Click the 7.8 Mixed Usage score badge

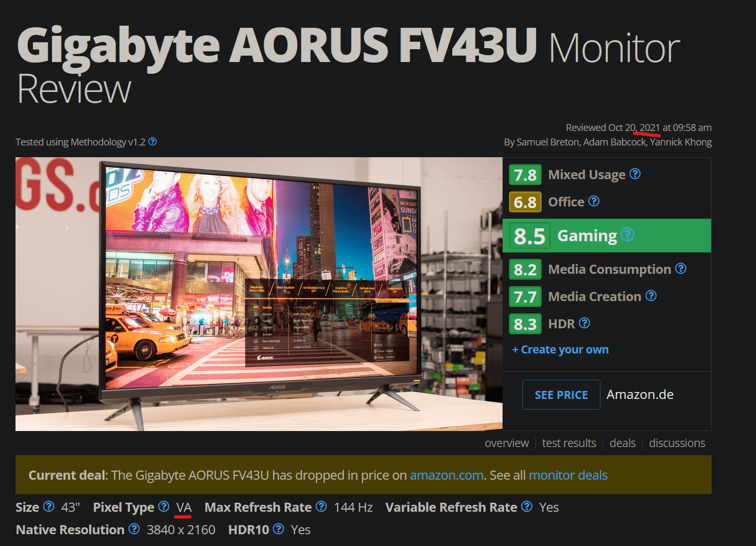click(525, 175)
